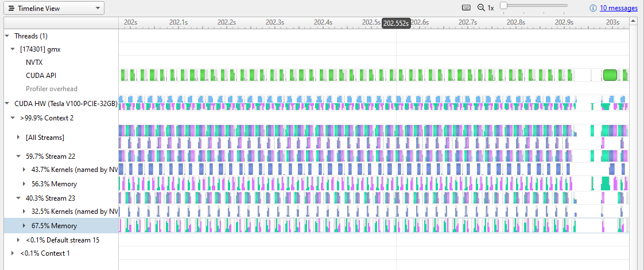The height and width of the screenshot is (270, 644).
Task: Expand 43.7% Kernels under Stream 22
Action: pos(24,170)
